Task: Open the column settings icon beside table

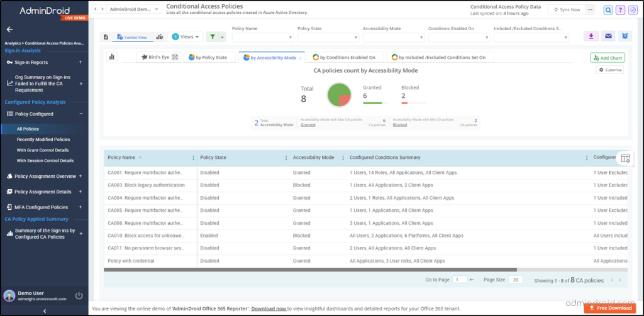Action: (x=625, y=158)
